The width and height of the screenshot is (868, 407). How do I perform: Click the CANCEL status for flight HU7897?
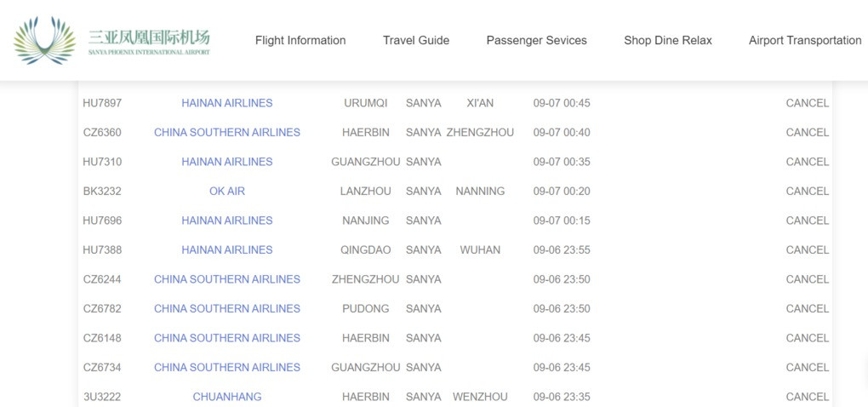pyautogui.click(x=807, y=103)
